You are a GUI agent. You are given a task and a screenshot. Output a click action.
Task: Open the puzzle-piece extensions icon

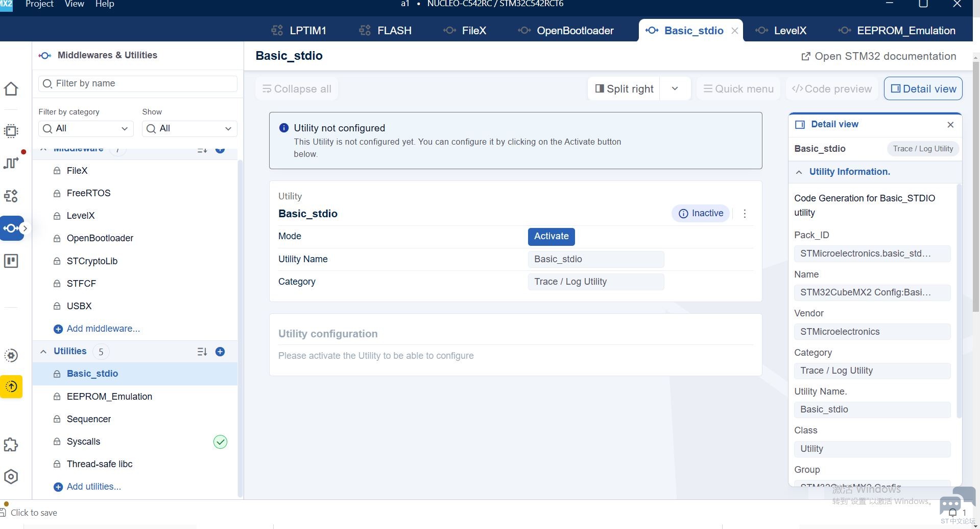tap(11, 445)
